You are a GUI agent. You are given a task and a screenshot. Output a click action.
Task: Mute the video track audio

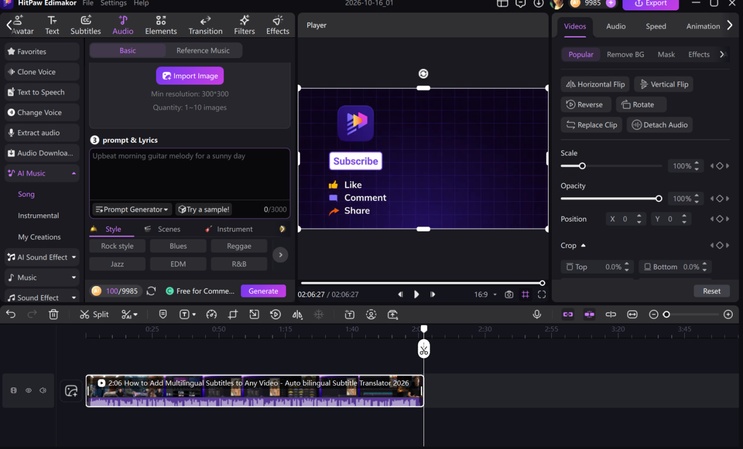43,390
